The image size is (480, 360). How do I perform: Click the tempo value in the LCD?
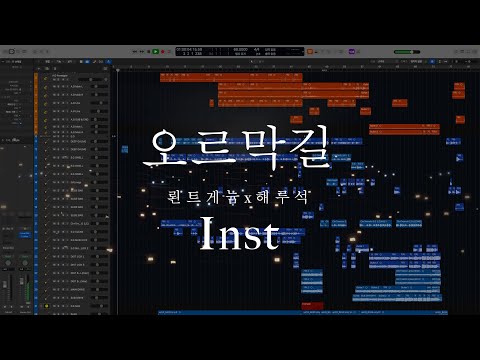coord(240,49)
